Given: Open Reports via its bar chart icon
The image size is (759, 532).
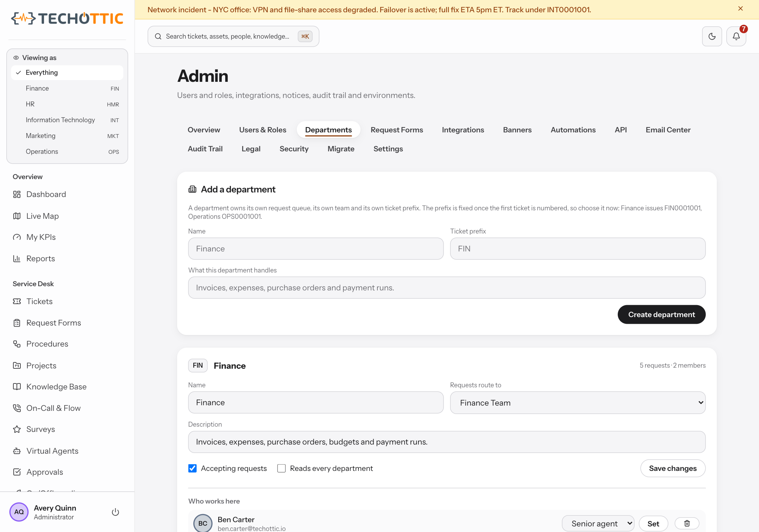Looking at the screenshot, I should click(x=17, y=258).
